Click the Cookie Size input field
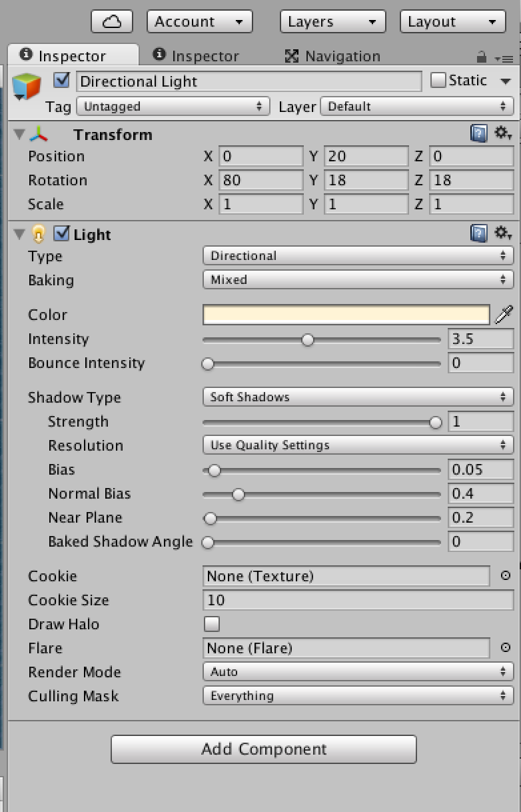The image size is (521, 812). (358, 600)
